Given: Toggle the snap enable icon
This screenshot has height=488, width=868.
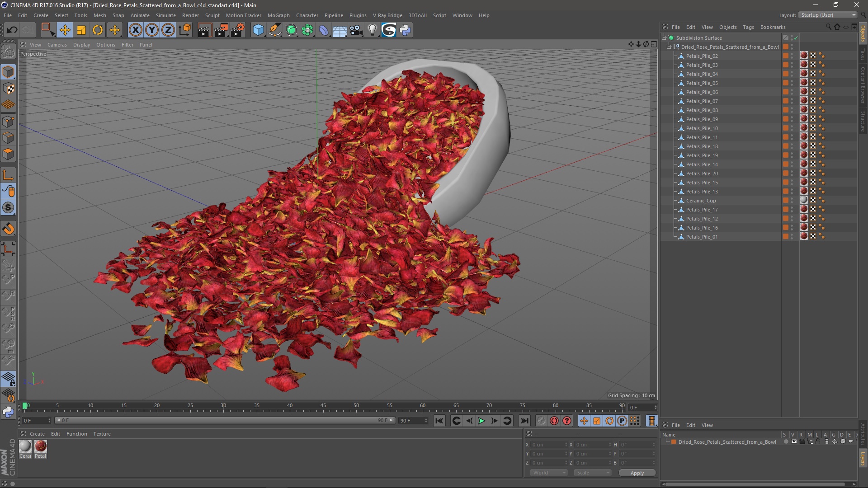Looking at the screenshot, I should pyautogui.click(x=8, y=207).
